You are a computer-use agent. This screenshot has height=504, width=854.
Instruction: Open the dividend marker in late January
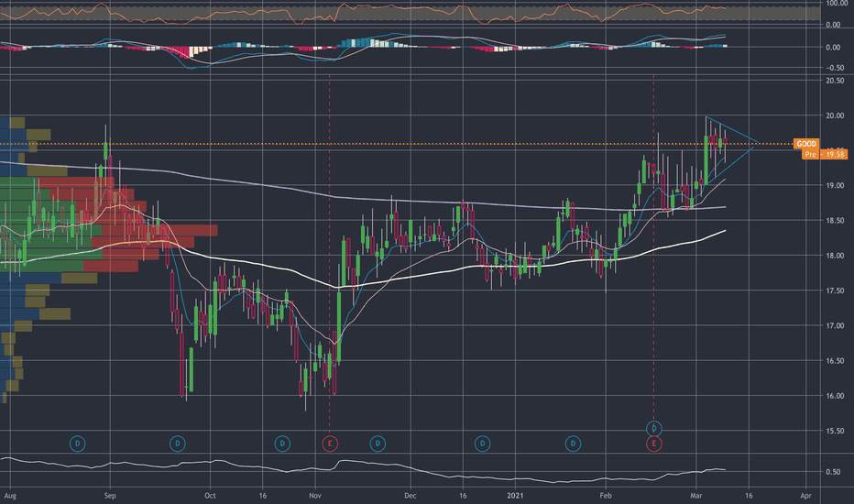(x=573, y=444)
